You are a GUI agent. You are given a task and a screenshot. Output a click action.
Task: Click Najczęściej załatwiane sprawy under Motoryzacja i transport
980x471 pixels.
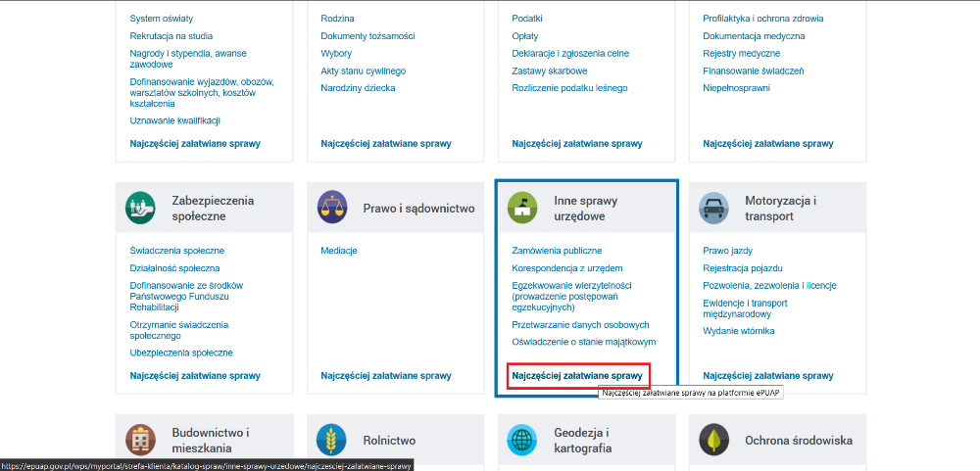pyautogui.click(x=768, y=375)
